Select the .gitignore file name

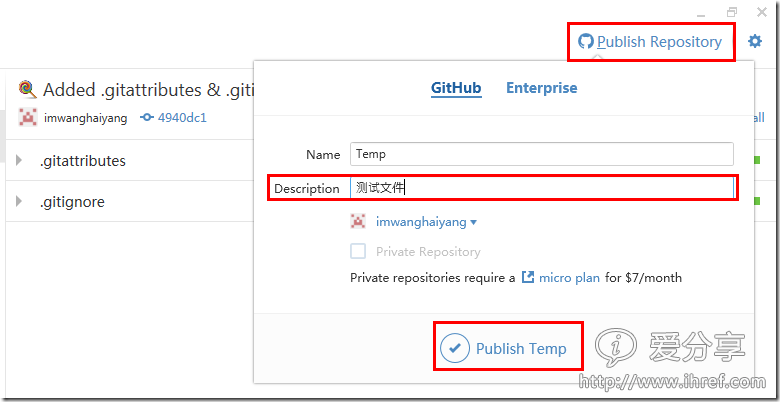coord(72,202)
